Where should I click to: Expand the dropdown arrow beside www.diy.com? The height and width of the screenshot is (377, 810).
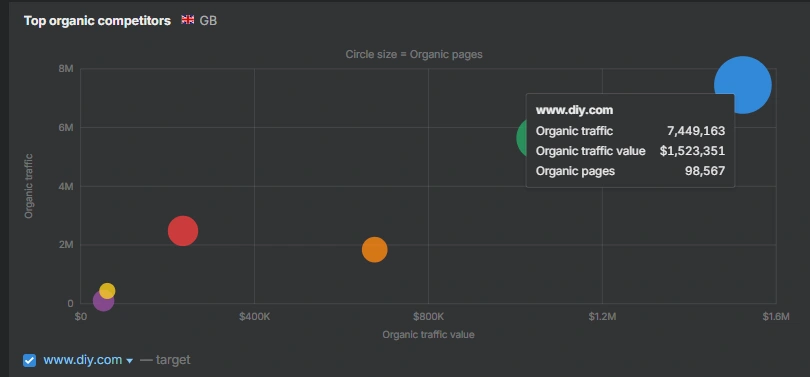click(130, 361)
